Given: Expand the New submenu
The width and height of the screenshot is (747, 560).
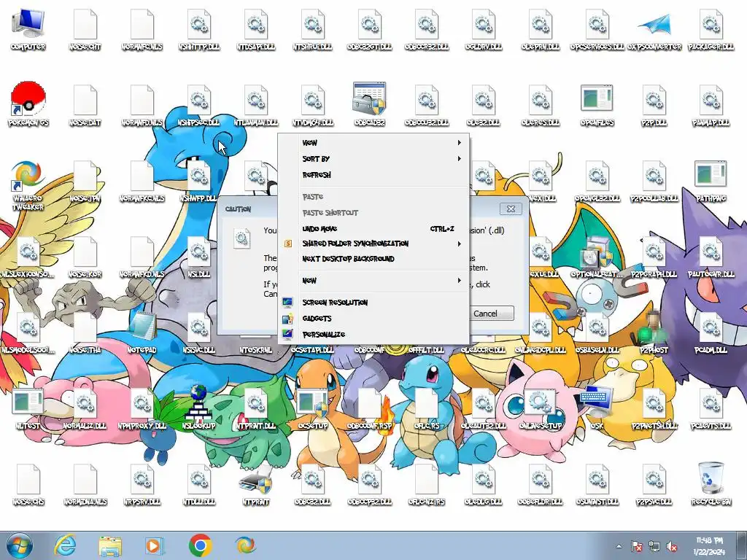Looking at the screenshot, I should click(x=373, y=281).
